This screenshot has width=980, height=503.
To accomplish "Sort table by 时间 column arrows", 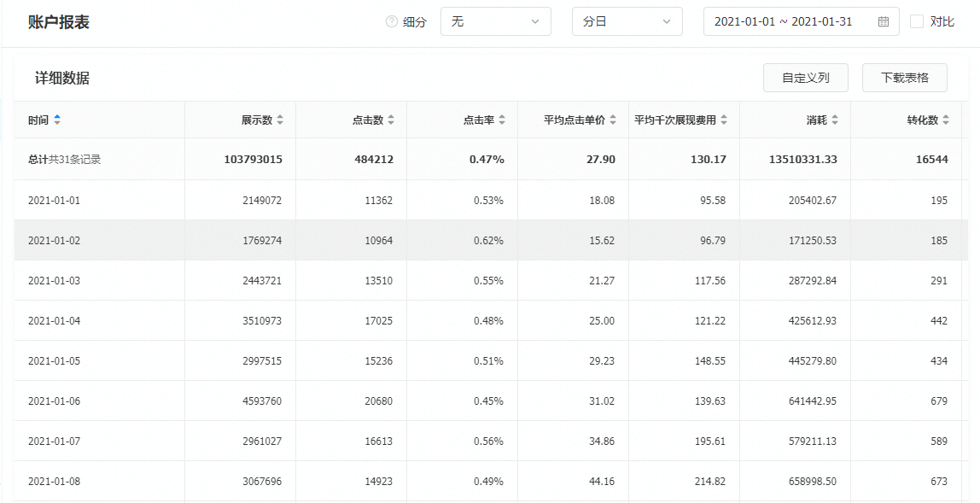I will tap(57, 120).
